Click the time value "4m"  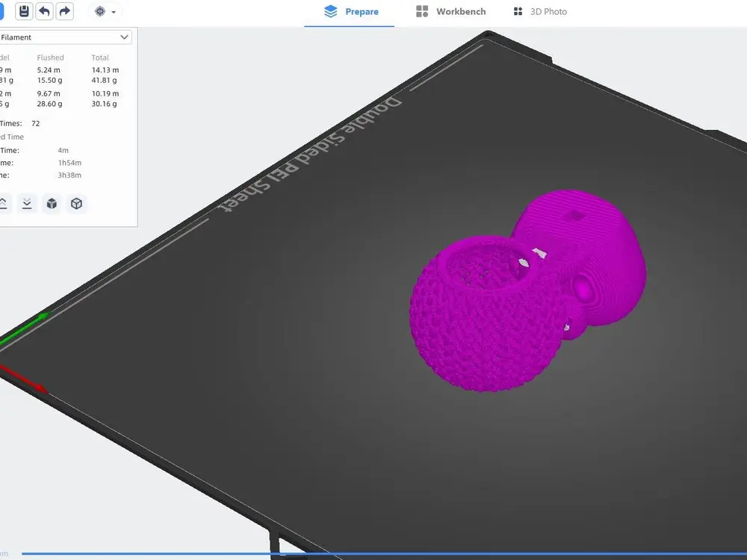coord(63,151)
